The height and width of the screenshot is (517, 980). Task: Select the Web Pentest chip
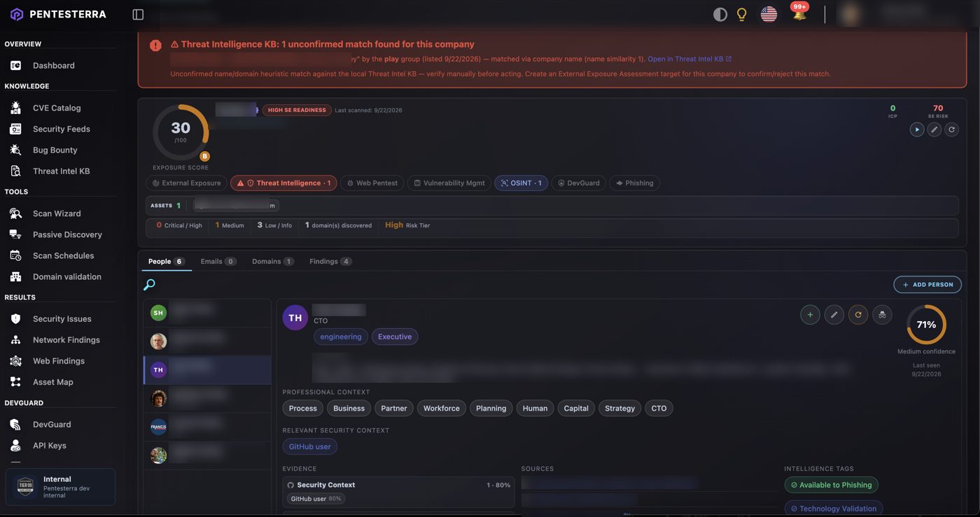(372, 183)
